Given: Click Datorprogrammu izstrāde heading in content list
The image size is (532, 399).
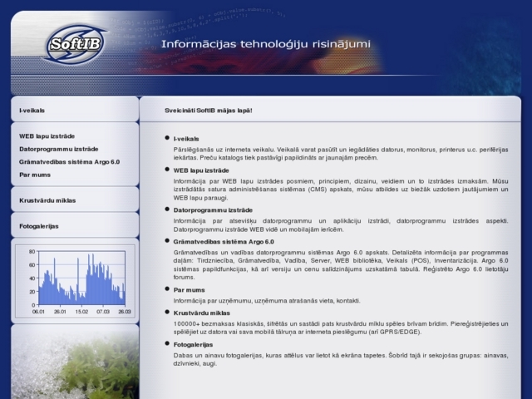Looking at the screenshot, I should click(x=213, y=210).
